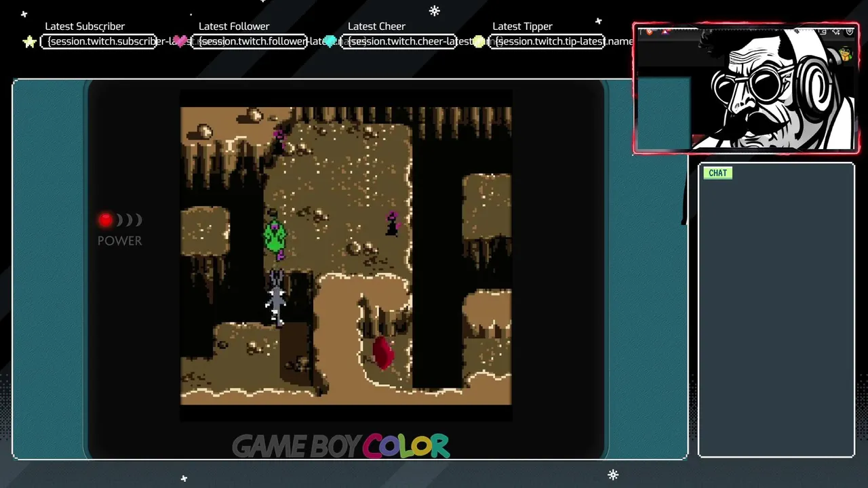Image resolution: width=868 pixels, height=488 pixels.
Task: Click the Latest Tipper name field
Action: (547, 41)
